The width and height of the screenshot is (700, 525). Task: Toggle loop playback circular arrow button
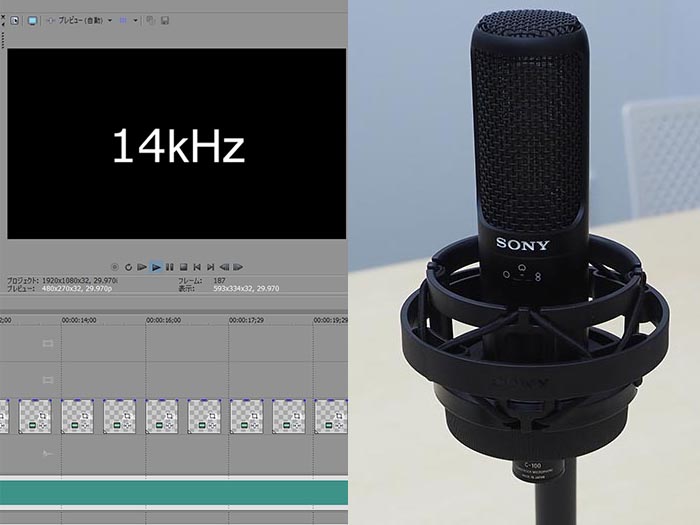coord(129,267)
